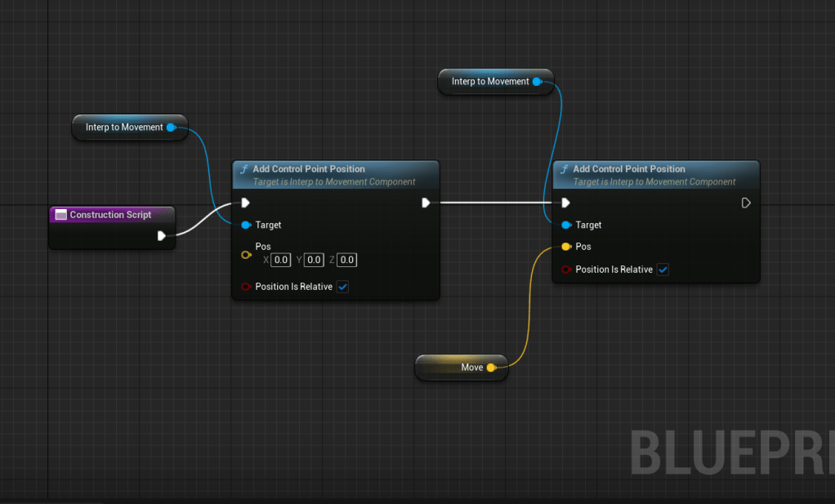
Task: Click yellow Pos pin on right Add Control Point node
Action: (x=566, y=247)
